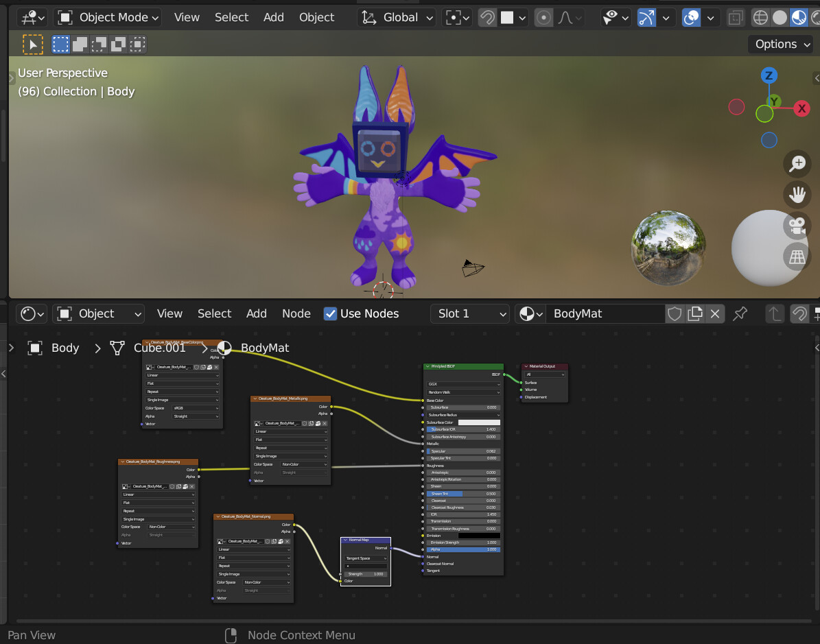Toggle X-ray mode in the viewport header
The image size is (820, 644).
click(736, 18)
